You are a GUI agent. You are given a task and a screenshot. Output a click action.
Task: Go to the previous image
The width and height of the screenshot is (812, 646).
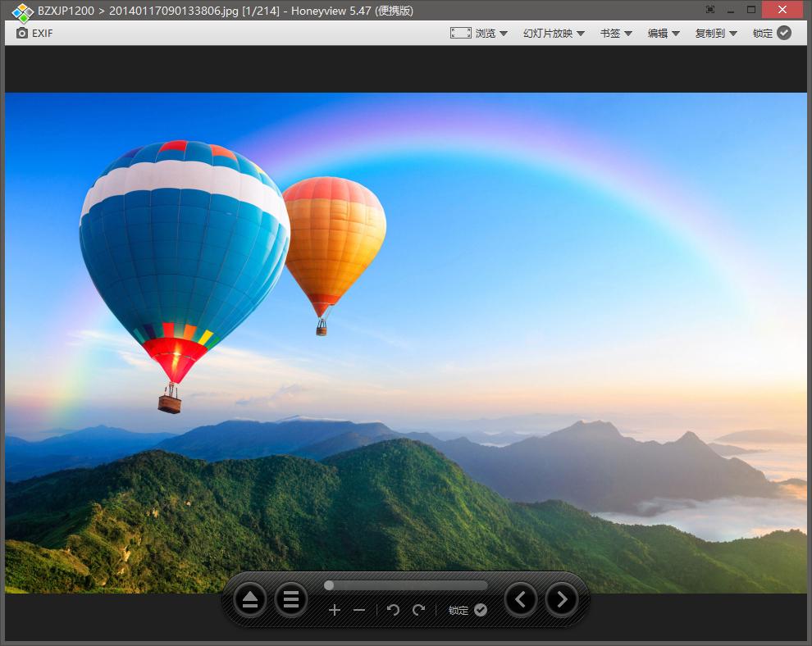click(521, 599)
